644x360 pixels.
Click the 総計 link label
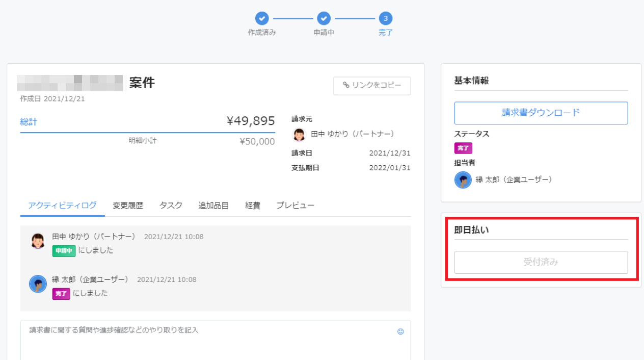pos(29,122)
